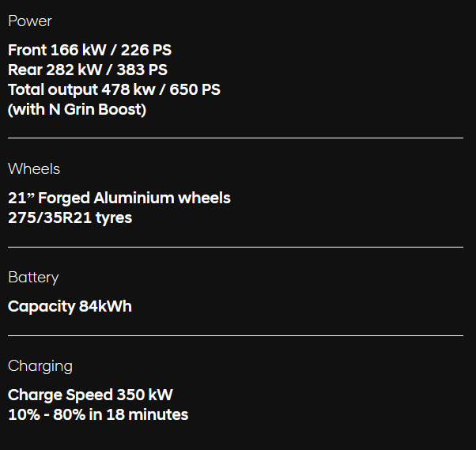Click the divider line below Power section
Screen dimensions: 476x450
tap(236, 138)
